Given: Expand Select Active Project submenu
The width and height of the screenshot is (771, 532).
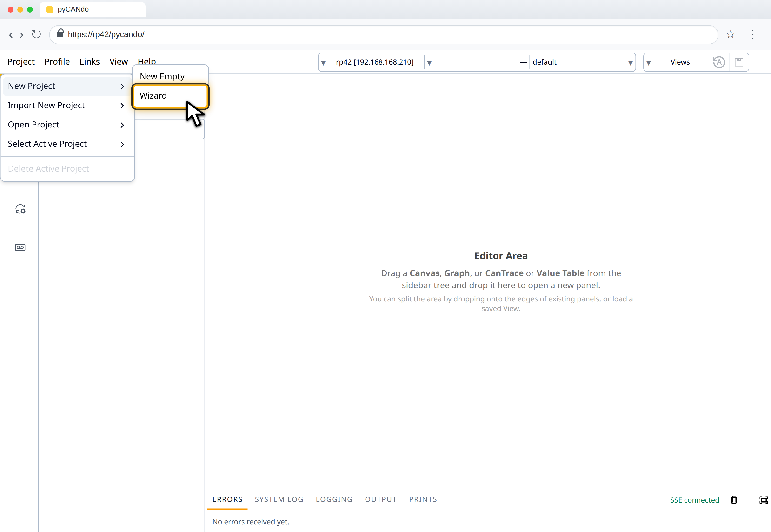Looking at the screenshot, I should [x=67, y=144].
